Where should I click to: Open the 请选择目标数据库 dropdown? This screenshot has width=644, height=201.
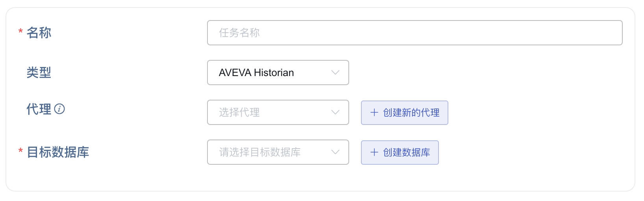click(278, 152)
